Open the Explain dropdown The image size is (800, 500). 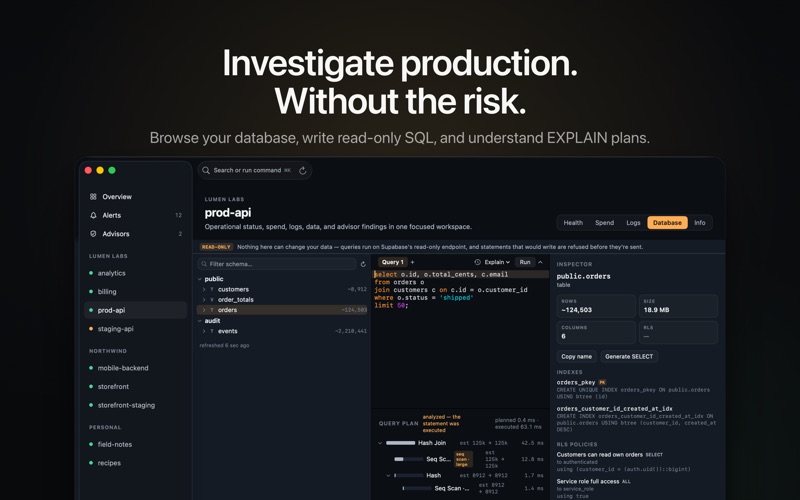[x=497, y=262]
